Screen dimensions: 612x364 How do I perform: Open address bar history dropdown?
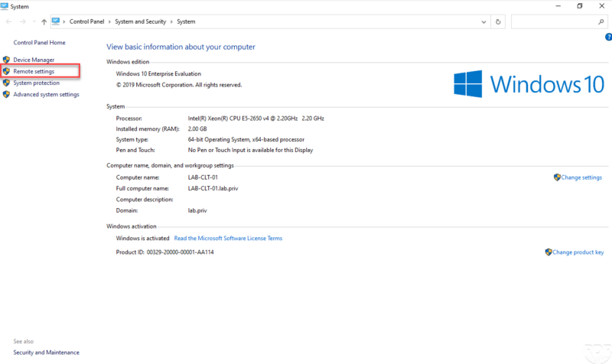coord(483,22)
